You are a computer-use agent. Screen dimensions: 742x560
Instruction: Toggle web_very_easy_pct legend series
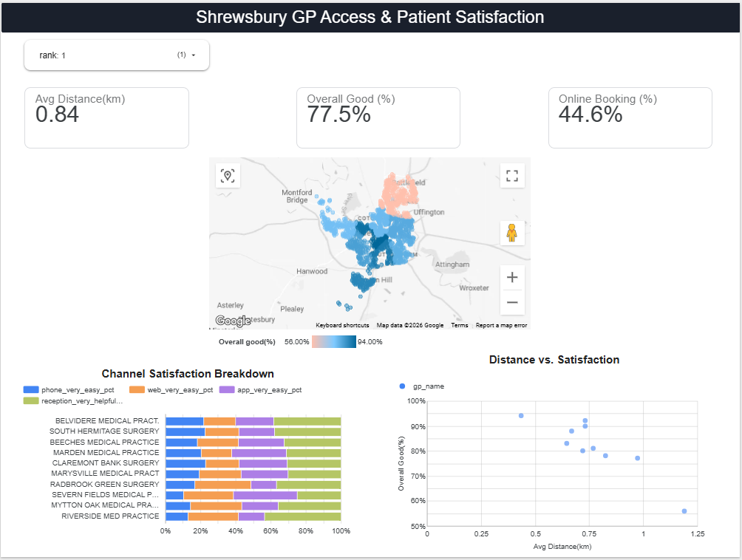coord(171,390)
